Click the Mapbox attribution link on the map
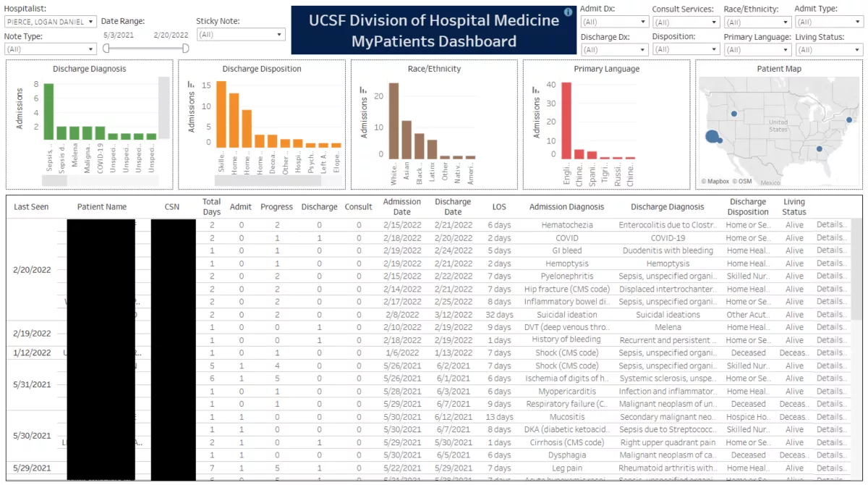This screenshot has width=868, height=485. click(715, 181)
